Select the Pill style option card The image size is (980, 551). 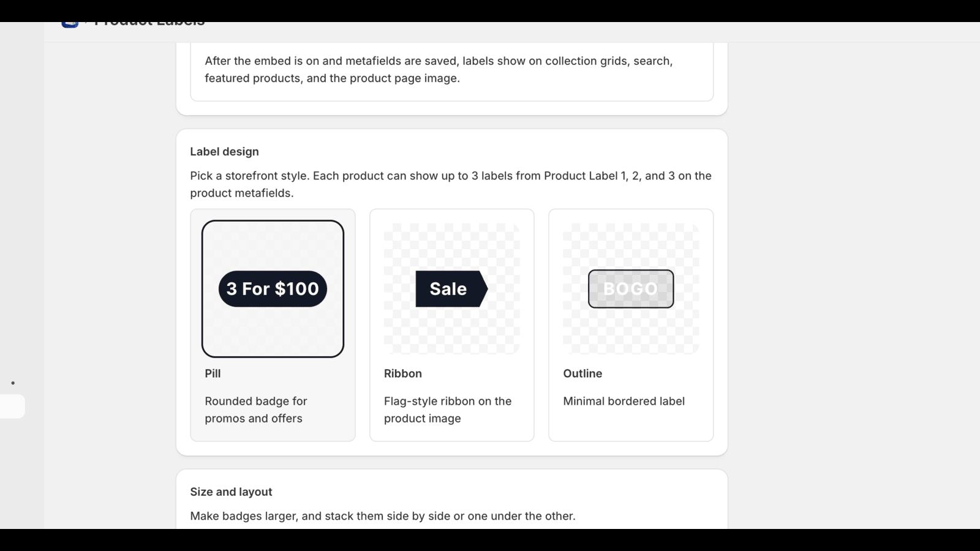click(273, 325)
